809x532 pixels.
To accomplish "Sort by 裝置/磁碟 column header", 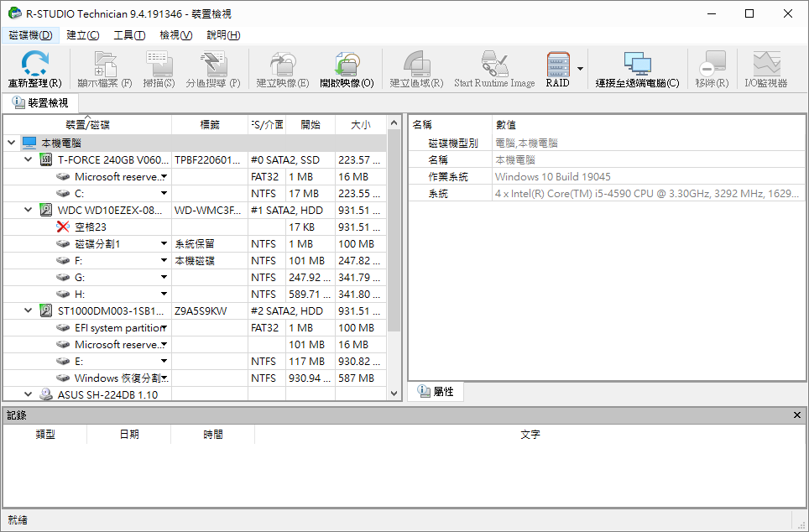I will [x=88, y=125].
